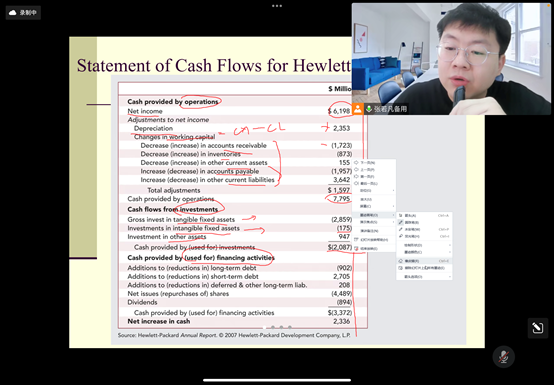Viewport: 554px width, 385px height.
Task: Expand the ink color submenu
Action: (x=424, y=252)
